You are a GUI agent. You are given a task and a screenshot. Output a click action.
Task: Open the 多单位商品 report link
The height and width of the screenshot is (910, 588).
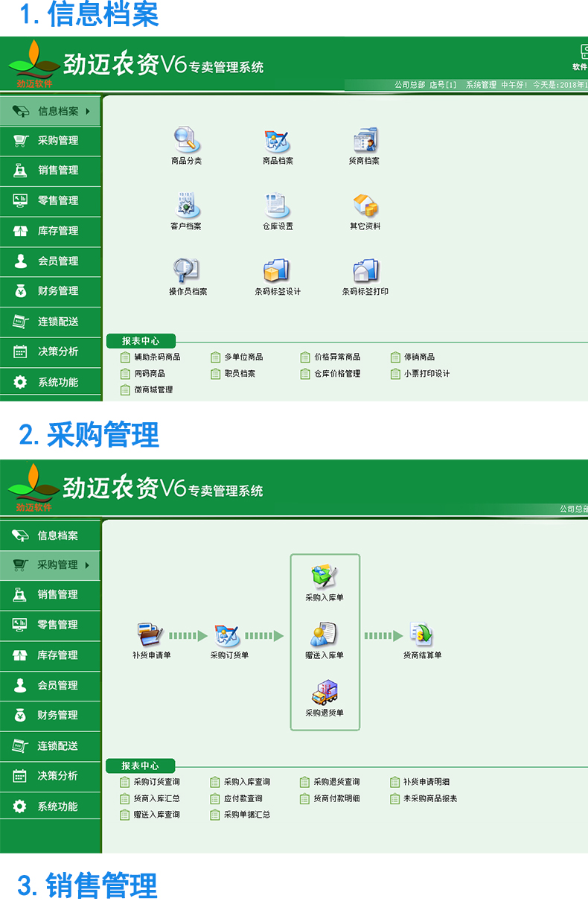237,357
